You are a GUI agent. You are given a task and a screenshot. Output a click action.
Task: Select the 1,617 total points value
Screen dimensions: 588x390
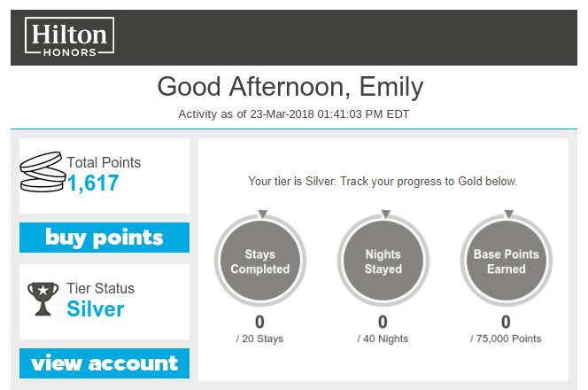(93, 184)
